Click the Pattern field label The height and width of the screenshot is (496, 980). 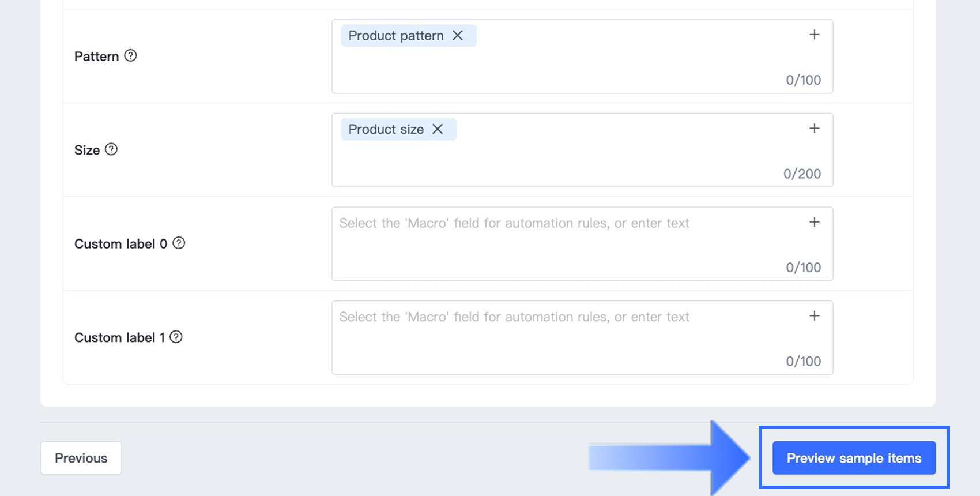click(96, 57)
